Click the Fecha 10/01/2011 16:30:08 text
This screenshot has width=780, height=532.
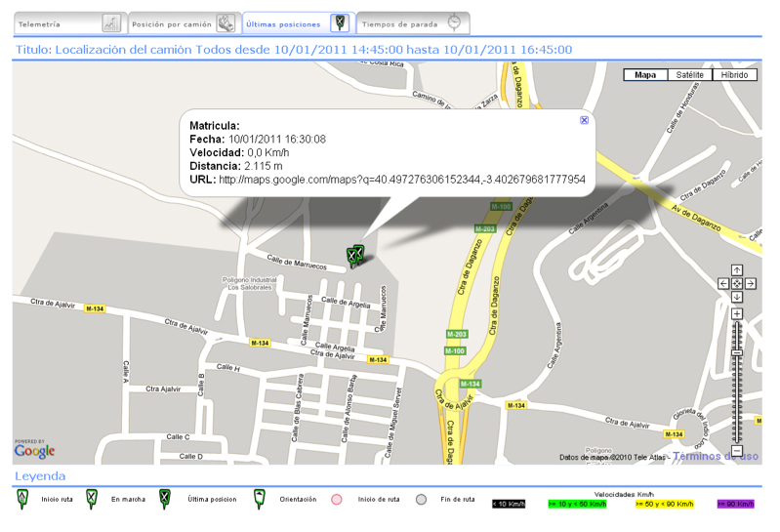[x=258, y=140]
